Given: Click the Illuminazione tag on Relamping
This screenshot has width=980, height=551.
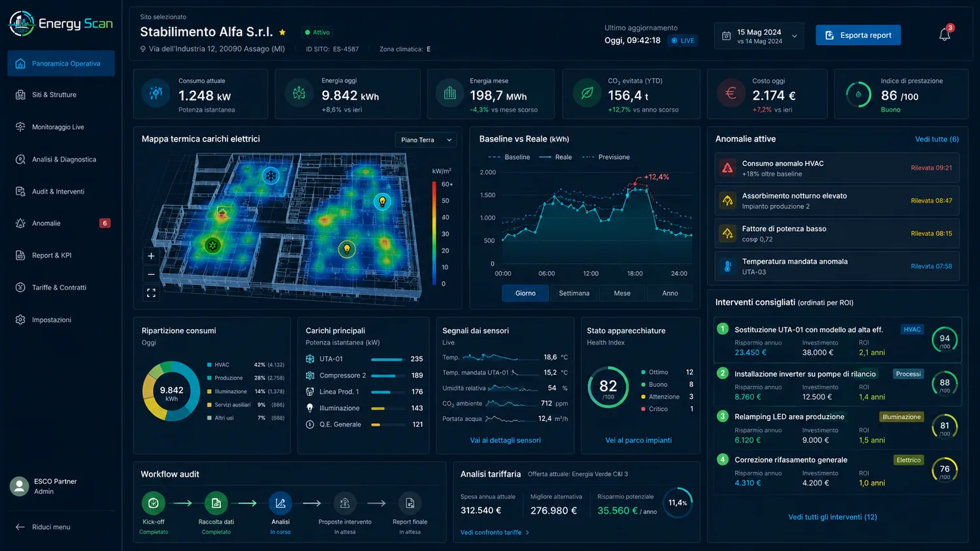Looking at the screenshot, I should point(902,417).
